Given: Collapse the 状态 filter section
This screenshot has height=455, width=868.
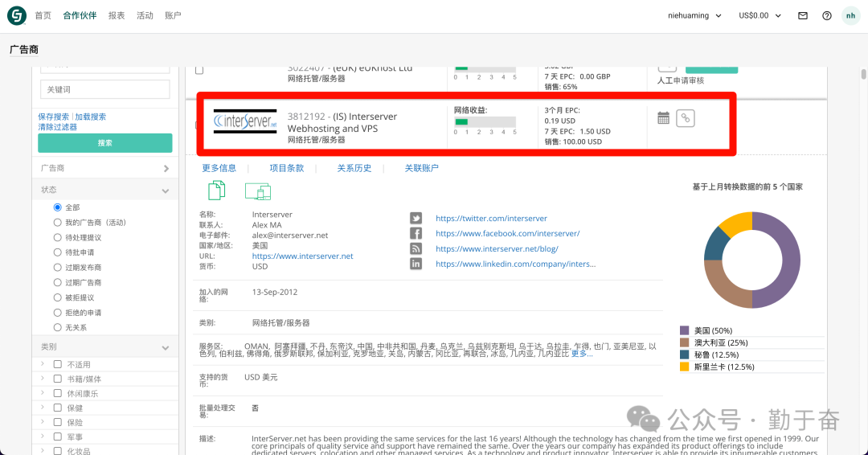Looking at the screenshot, I should click(x=166, y=191).
